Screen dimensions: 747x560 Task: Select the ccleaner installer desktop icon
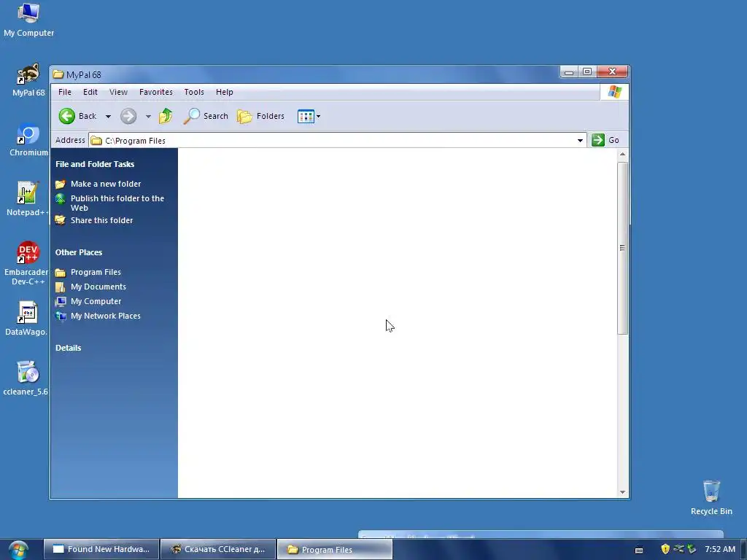(x=26, y=378)
